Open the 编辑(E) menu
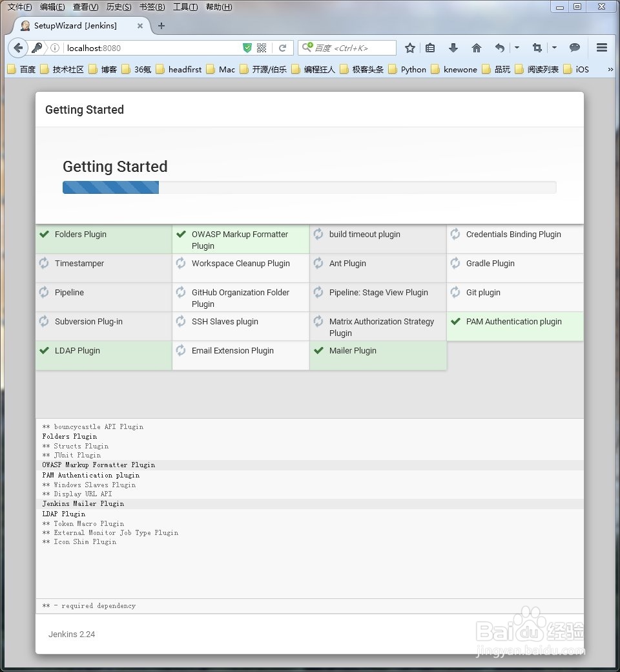The width and height of the screenshot is (620, 672). point(52,7)
